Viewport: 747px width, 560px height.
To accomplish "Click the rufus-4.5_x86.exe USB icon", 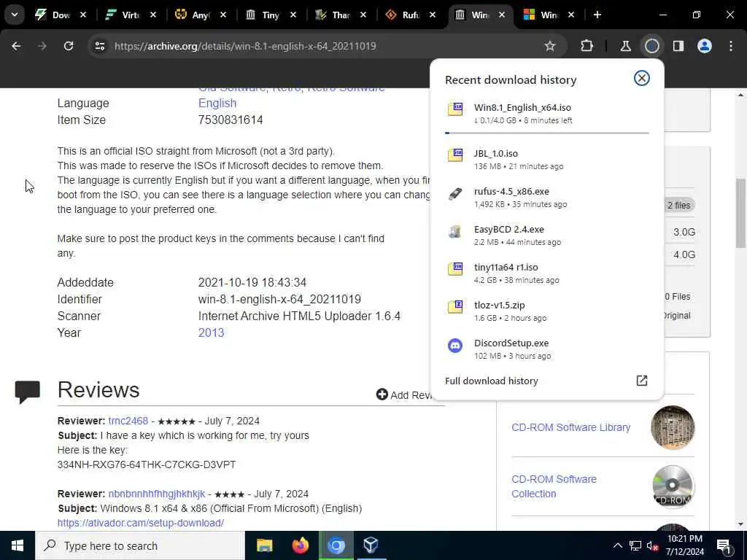I will pyautogui.click(x=455, y=193).
